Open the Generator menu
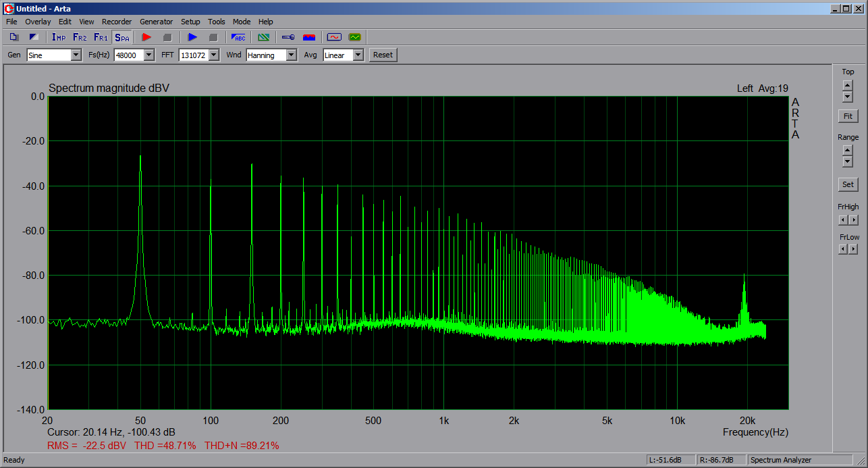Viewport: 868px width, 468px height. click(x=156, y=22)
